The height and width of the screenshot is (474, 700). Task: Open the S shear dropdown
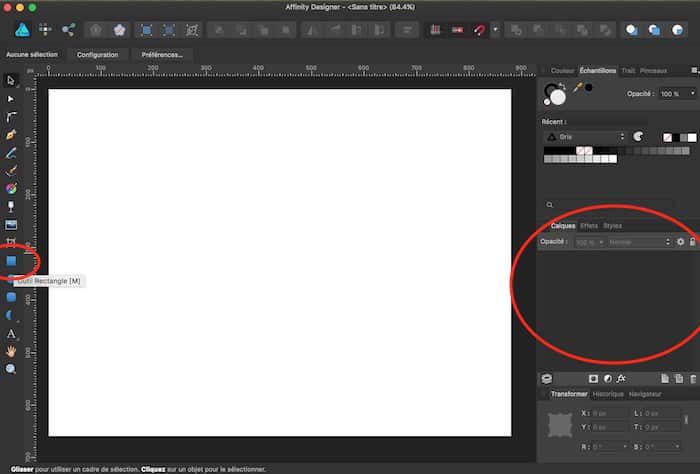coord(677,446)
